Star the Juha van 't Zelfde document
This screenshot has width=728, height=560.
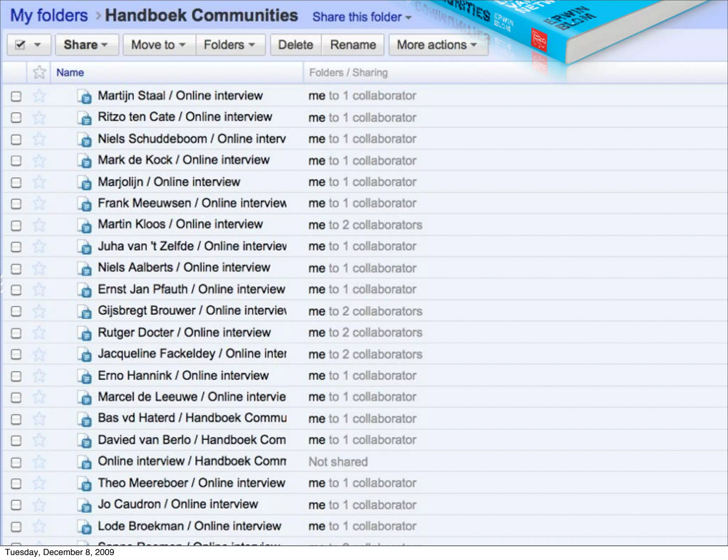[39, 246]
